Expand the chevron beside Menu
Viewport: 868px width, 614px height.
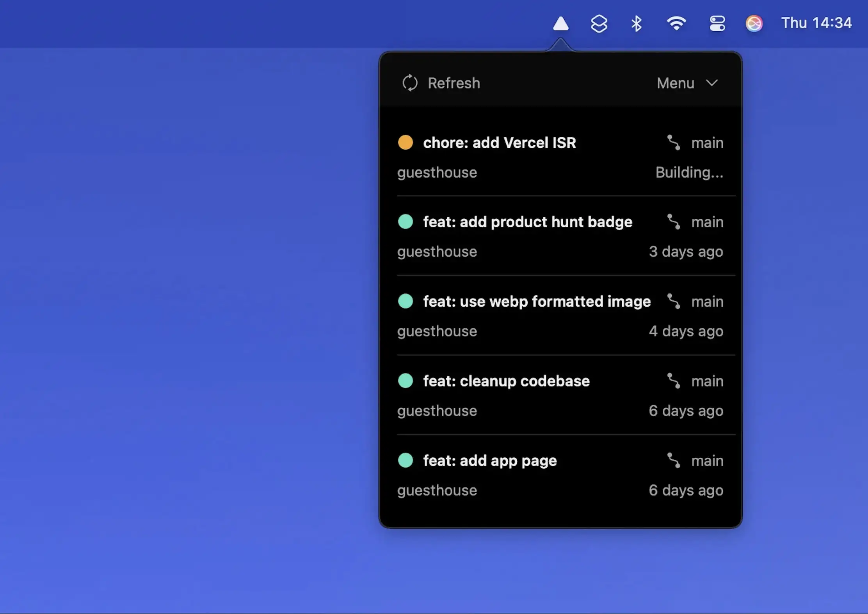point(712,83)
